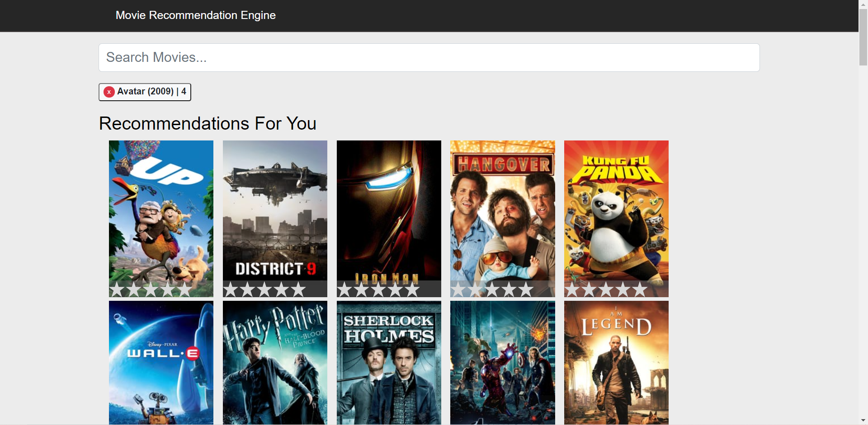Rate Iron Man one star
The image size is (868, 425).
click(x=345, y=289)
